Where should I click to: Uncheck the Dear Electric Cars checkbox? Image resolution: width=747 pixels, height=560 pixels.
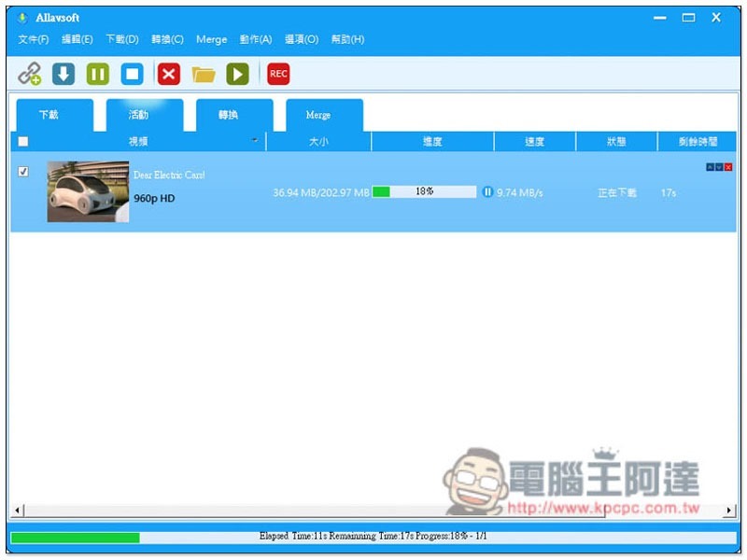click(23, 172)
